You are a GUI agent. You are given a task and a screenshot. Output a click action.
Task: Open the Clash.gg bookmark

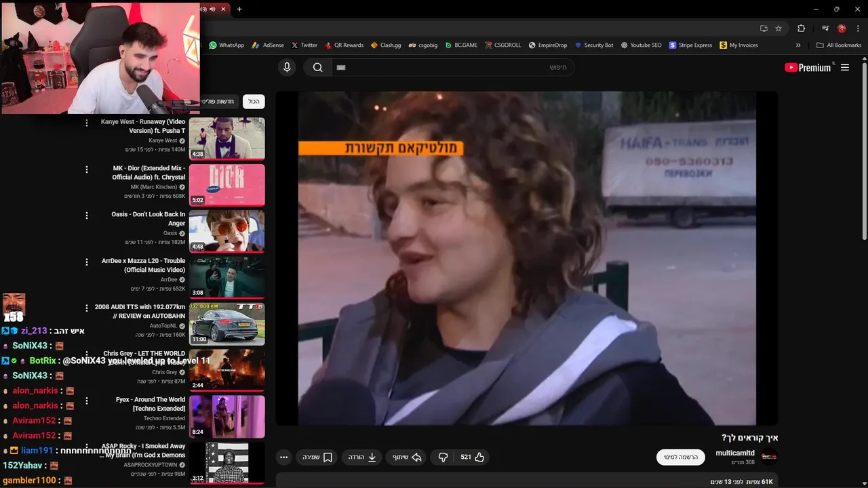pos(386,45)
